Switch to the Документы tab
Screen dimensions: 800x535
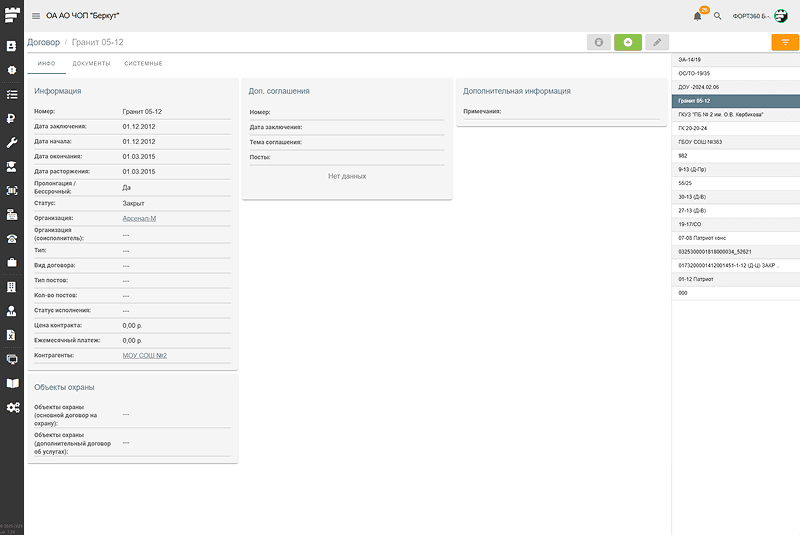[x=91, y=63]
